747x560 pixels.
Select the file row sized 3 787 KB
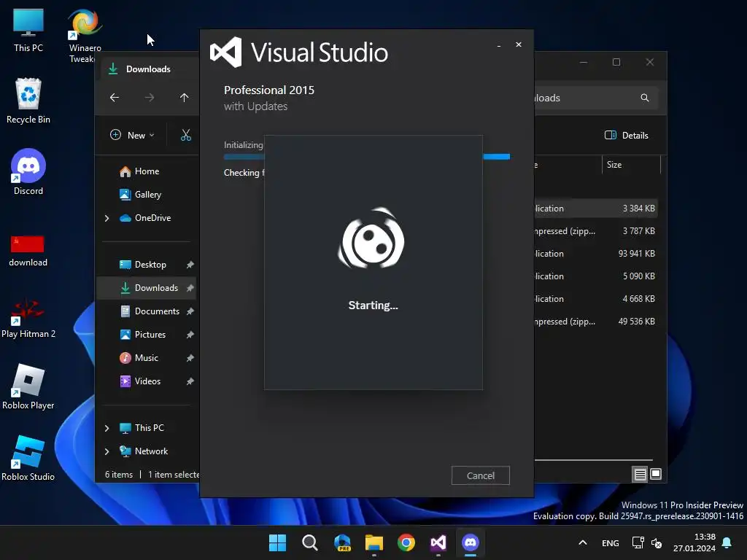pyautogui.click(x=595, y=231)
